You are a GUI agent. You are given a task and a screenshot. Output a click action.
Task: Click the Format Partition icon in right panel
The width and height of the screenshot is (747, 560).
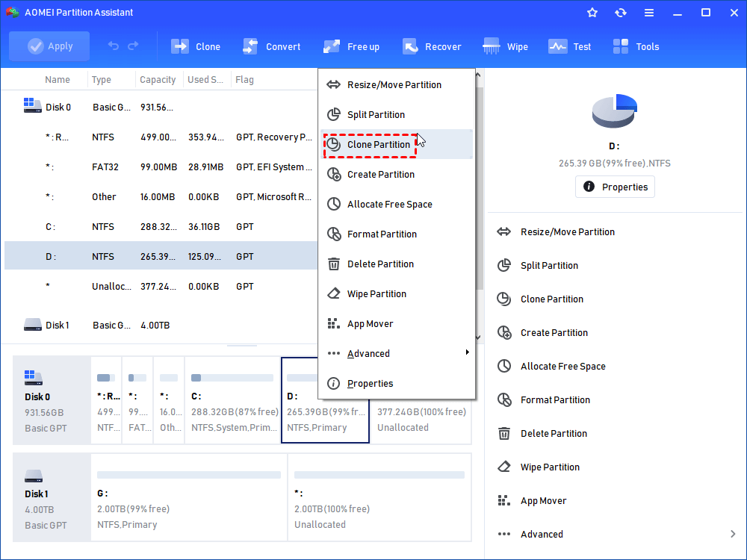(504, 399)
